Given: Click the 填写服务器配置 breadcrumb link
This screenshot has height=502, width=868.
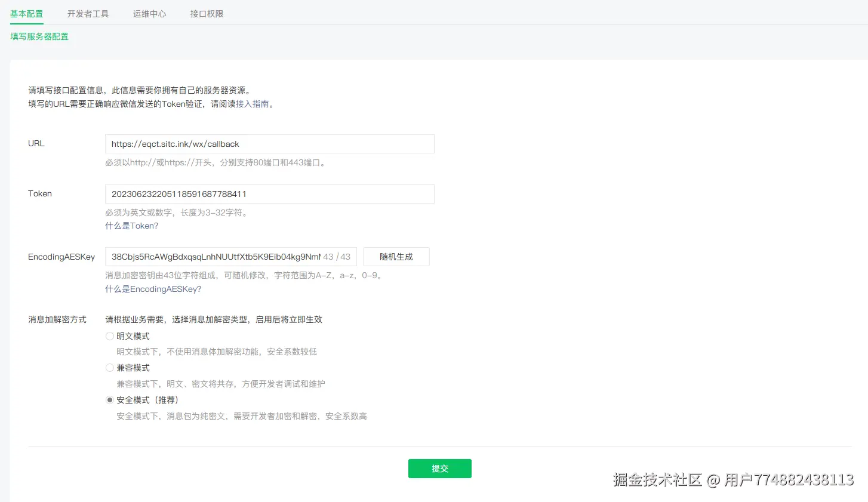Looking at the screenshot, I should (39, 36).
